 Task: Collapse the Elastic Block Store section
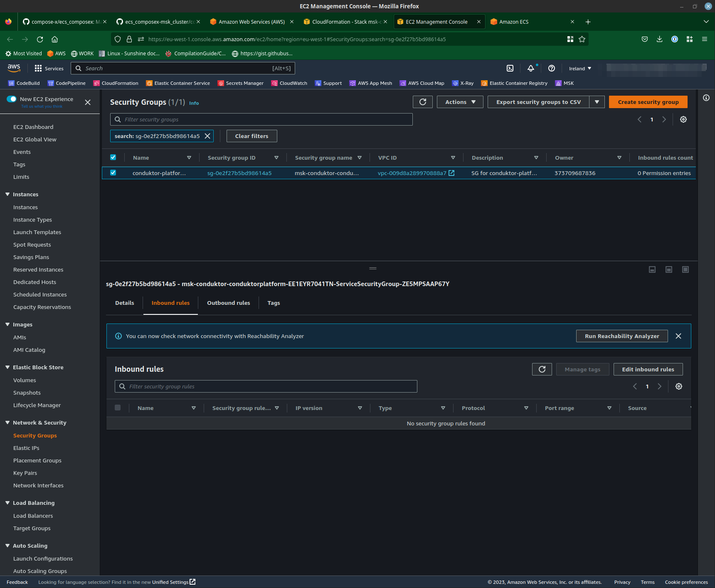[7, 367]
